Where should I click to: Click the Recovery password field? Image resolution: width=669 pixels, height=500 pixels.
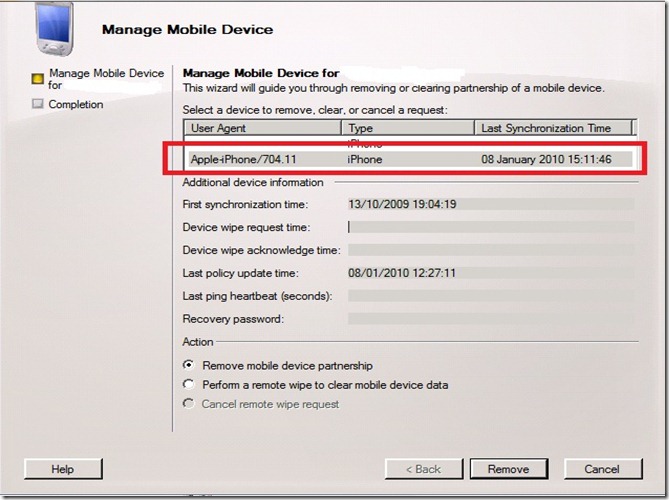[491, 319]
